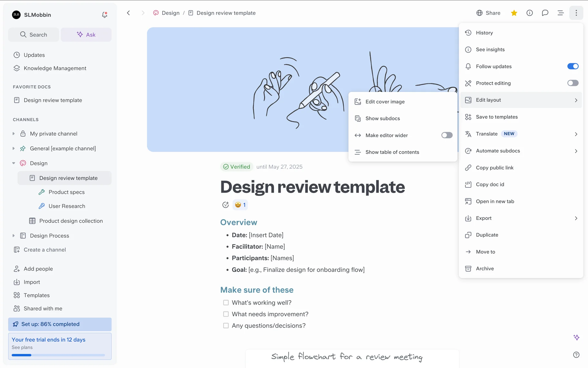Toggle the Follow updates switch
This screenshot has width=588, height=368.
tap(572, 66)
